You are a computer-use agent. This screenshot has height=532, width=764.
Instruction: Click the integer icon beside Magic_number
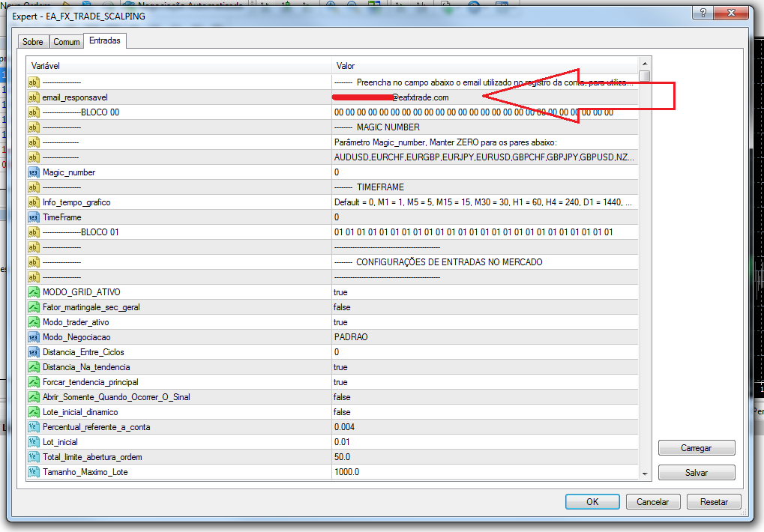(33, 172)
